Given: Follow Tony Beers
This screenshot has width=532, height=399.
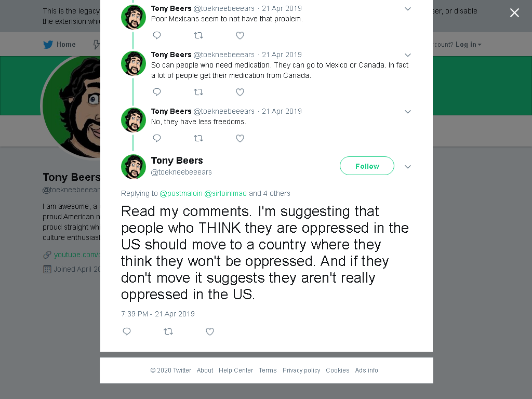Looking at the screenshot, I should point(367,166).
